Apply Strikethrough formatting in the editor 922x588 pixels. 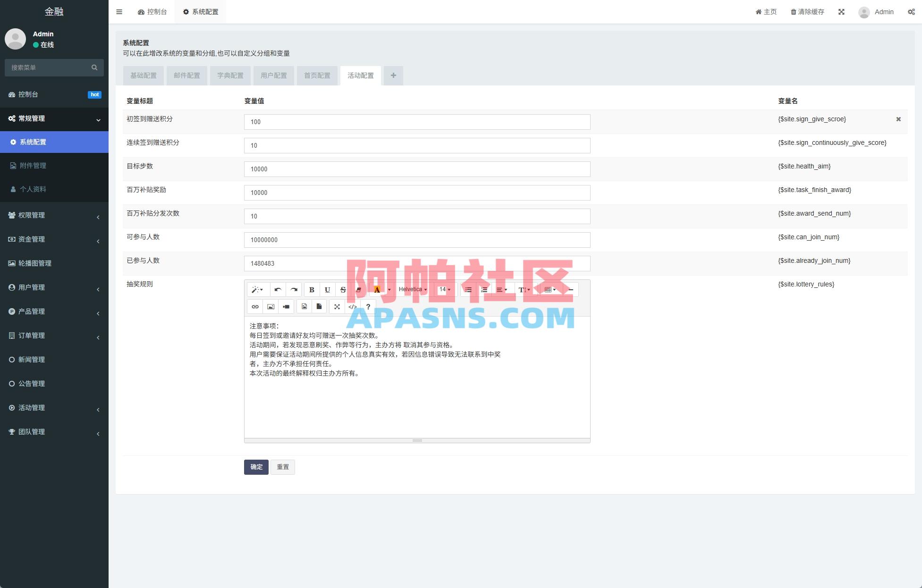pos(343,289)
